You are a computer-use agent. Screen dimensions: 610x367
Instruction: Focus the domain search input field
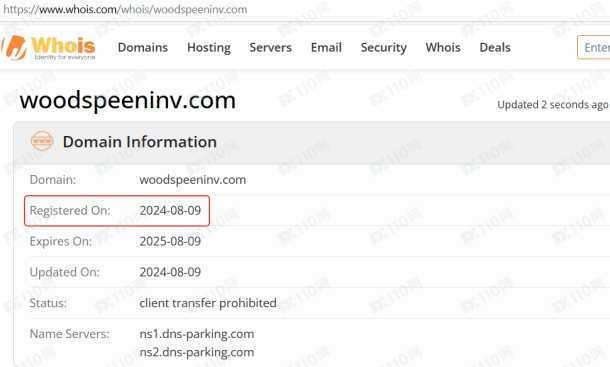(594, 47)
